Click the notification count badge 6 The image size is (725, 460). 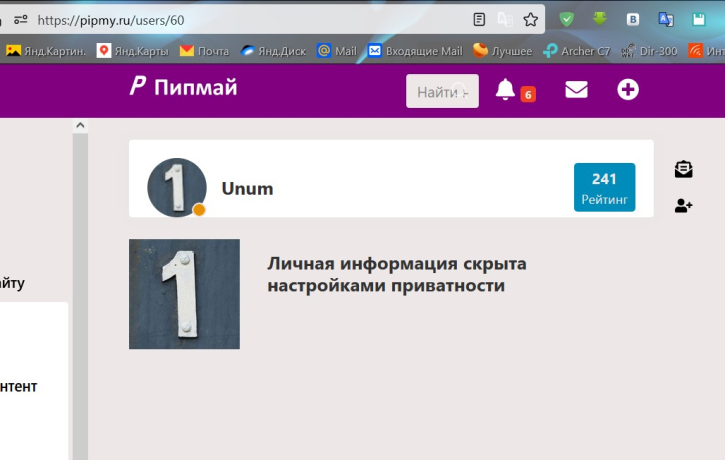tap(528, 94)
